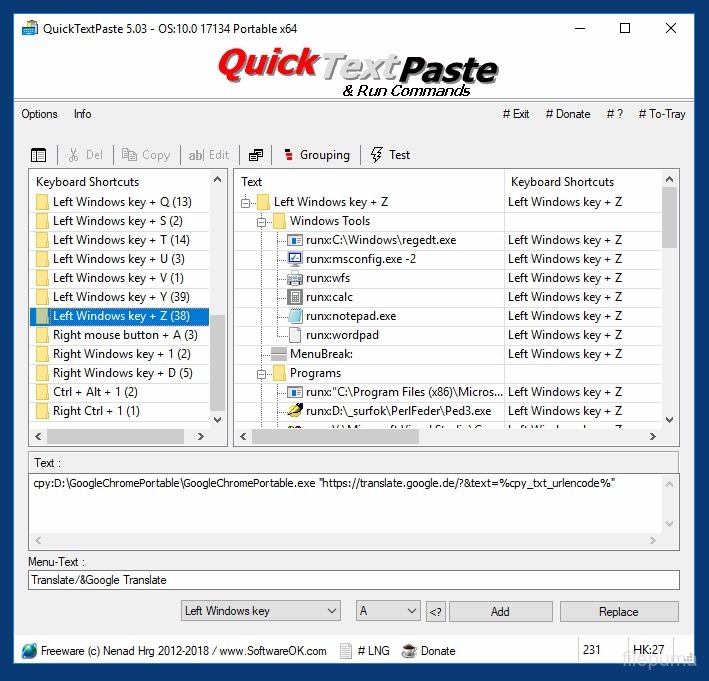
Task: Click the Menu-Text input field
Action: coord(354,580)
